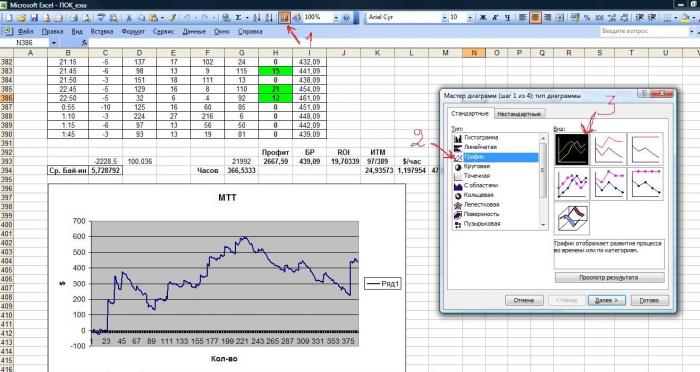Click the Increase Indent icon
This screenshot has height=372, width=700.
click(x=652, y=18)
